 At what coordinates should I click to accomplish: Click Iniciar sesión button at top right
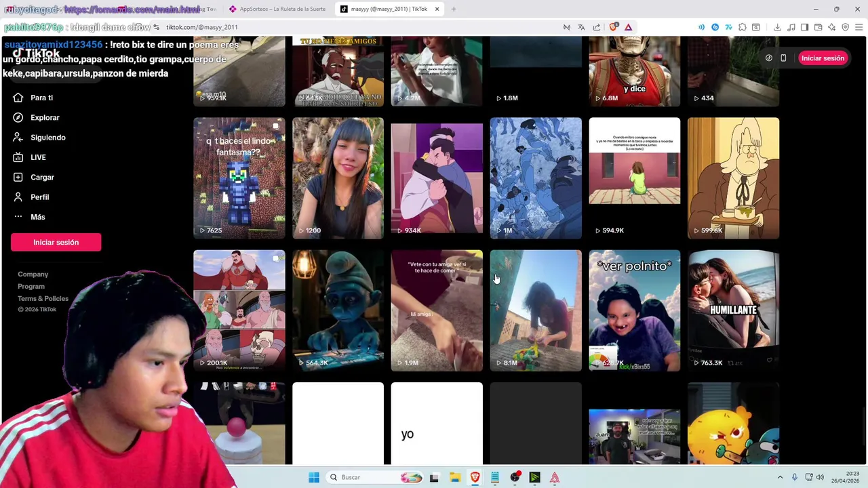coord(823,58)
